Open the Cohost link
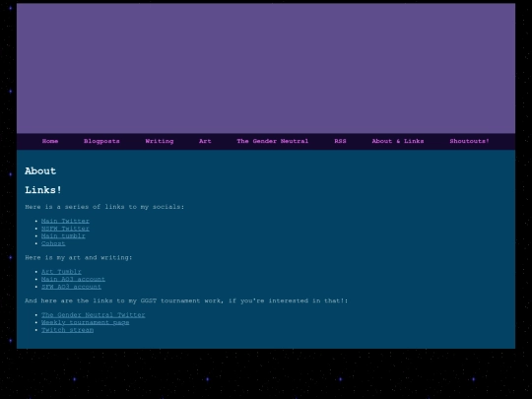The height and width of the screenshot is (399, 532). click(x=53, y=243)
